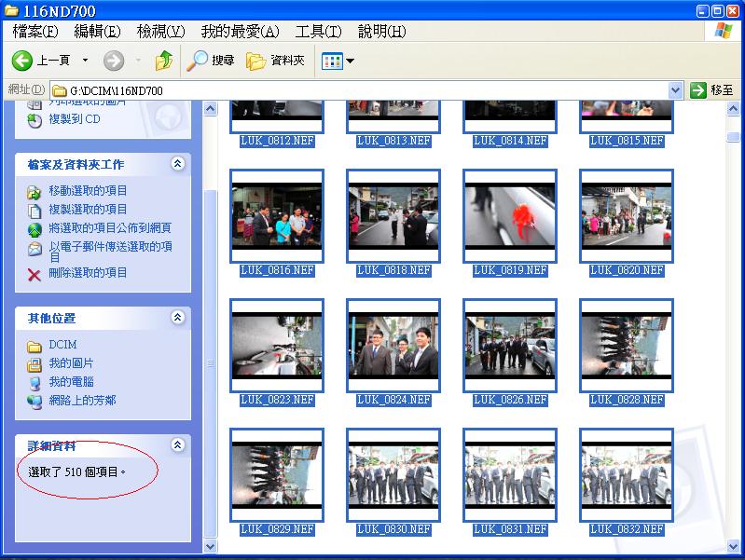Click file pane scrollbar down arrow
This screenshot has width=745, height=560.
pyautogui.click(x=733, y=546)
